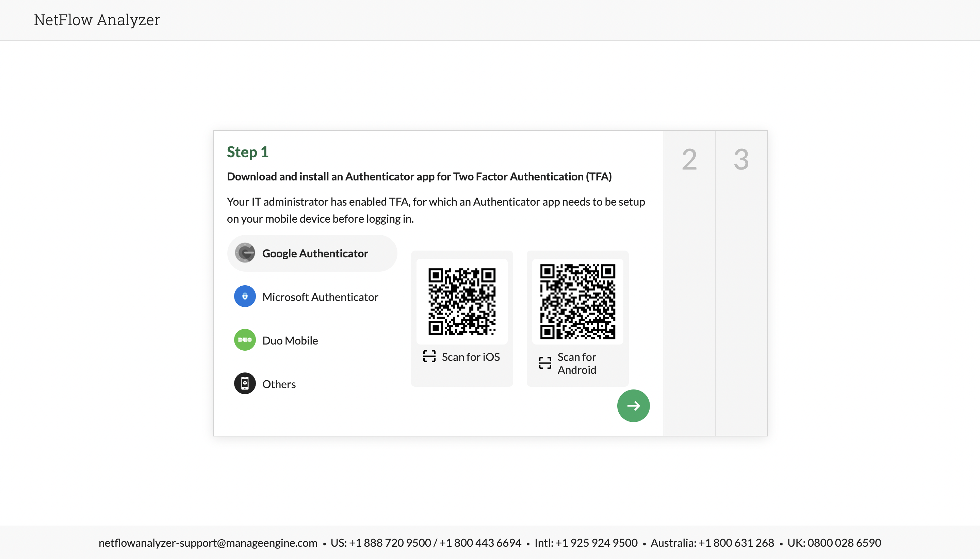Image resolution: width=980 pixels, height=559 pixels.
Task: Open step 3 panel
Action: point(741,160)
